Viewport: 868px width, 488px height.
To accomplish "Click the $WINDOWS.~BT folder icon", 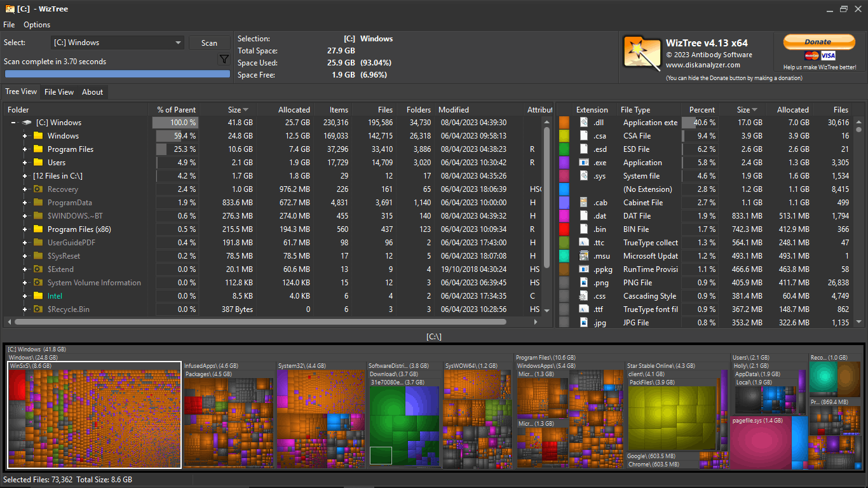I will [x=38, y=216].
